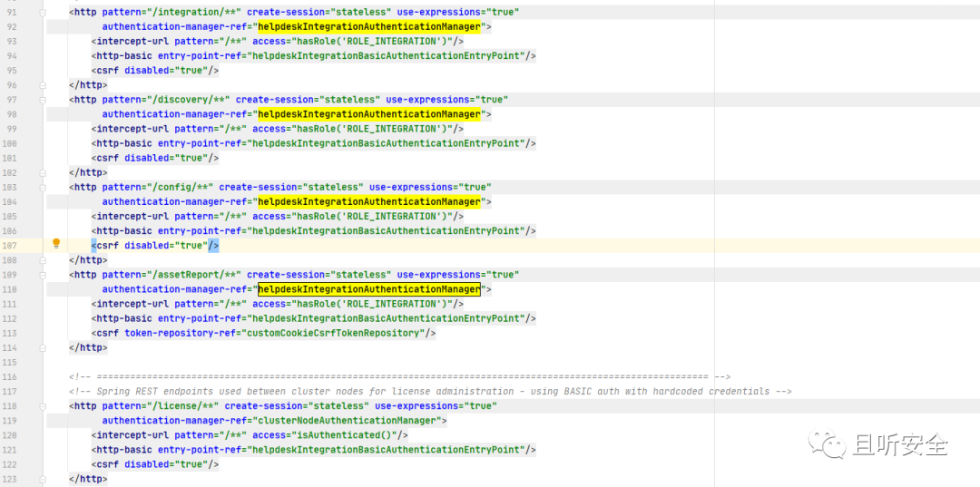Viewport: 980px width, 487px height.
Task: Click the create-session attribute on line 118
Action: [296, 406]
